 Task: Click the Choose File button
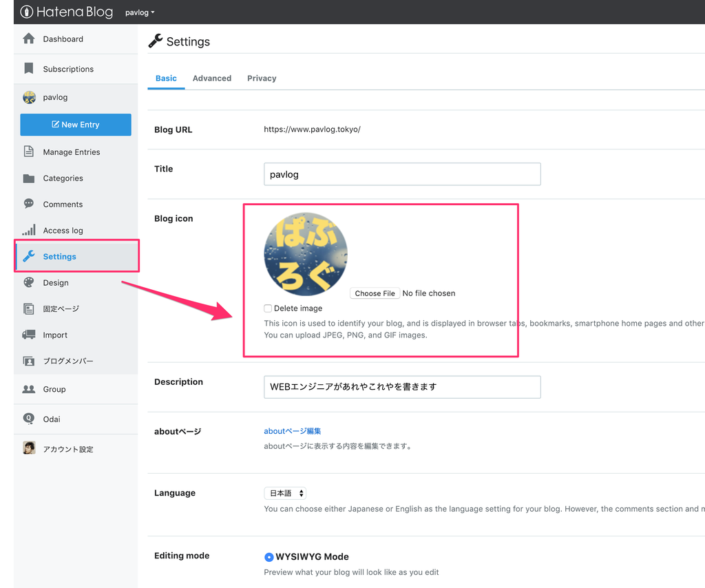point(375,293)
